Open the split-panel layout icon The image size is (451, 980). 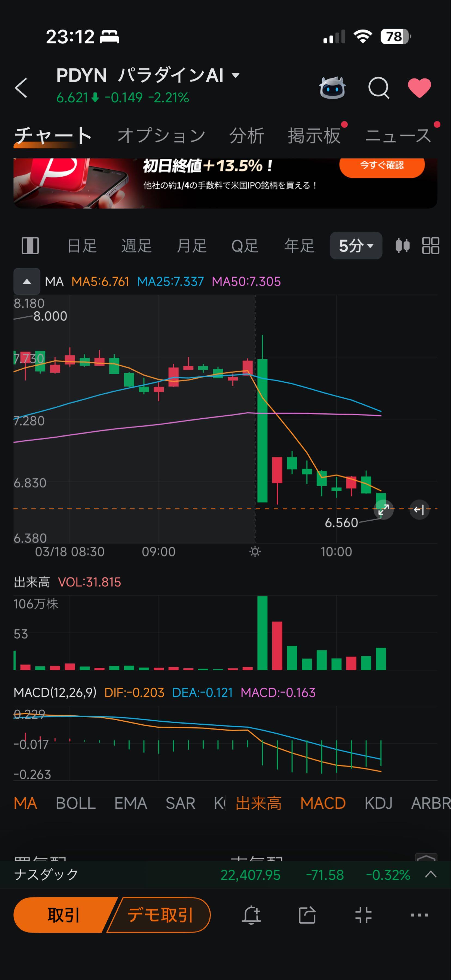point(30,245)
